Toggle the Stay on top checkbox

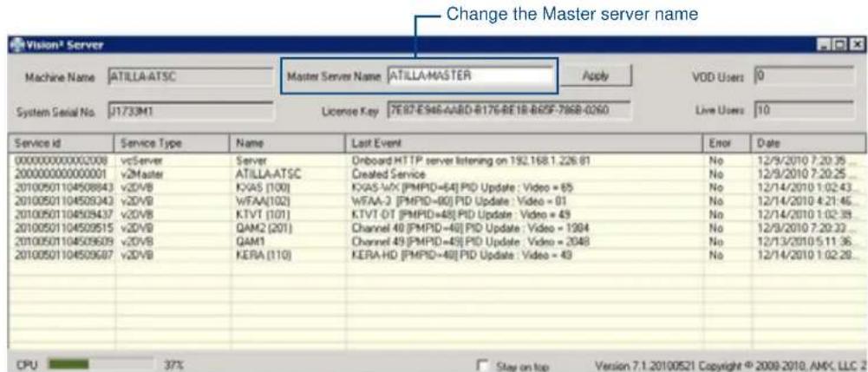pyautogui.click(x=483, y=366)
